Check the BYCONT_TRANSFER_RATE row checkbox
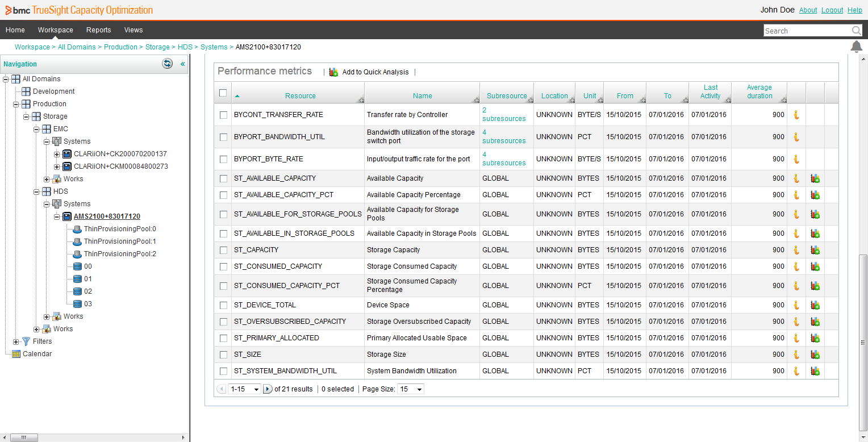Viewport: 868px width, 442px height. 223,115
